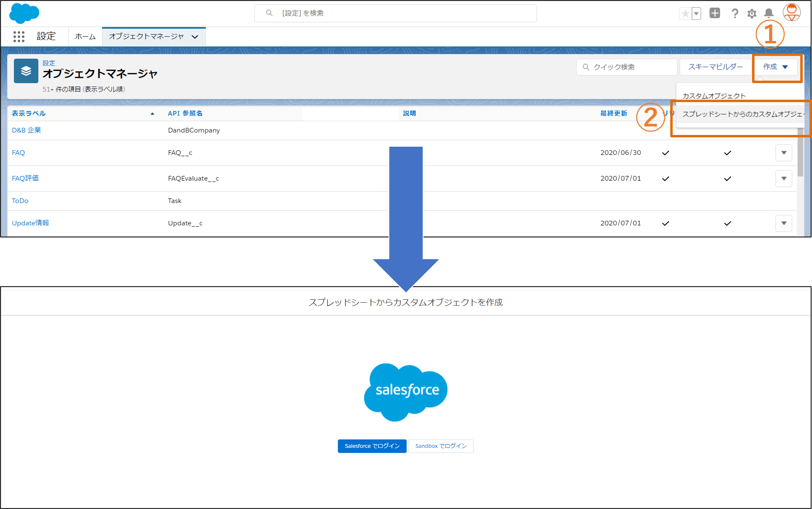Viewport: 812px width, 509px height.
Task: Select the カスタムオブジェクト menu item
Action: click(714, 96)
